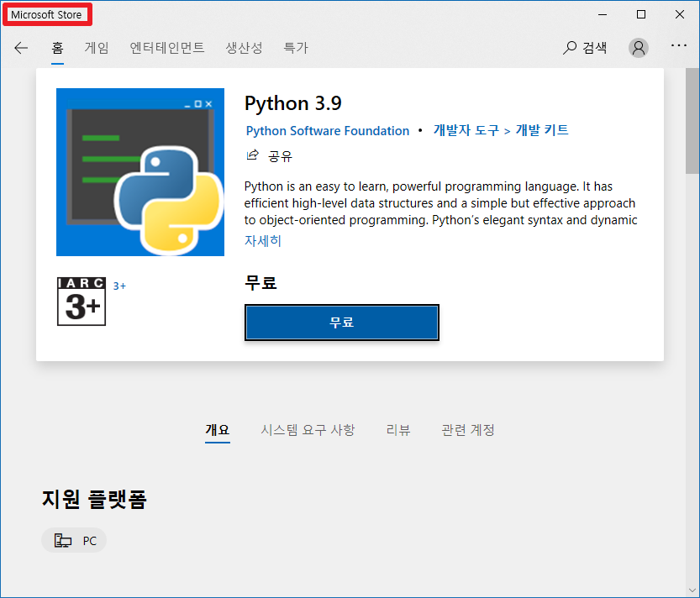Viewport: 700px width, 598px height.
Task: Click the 공유 share icon
Action: tap(253, 155)
